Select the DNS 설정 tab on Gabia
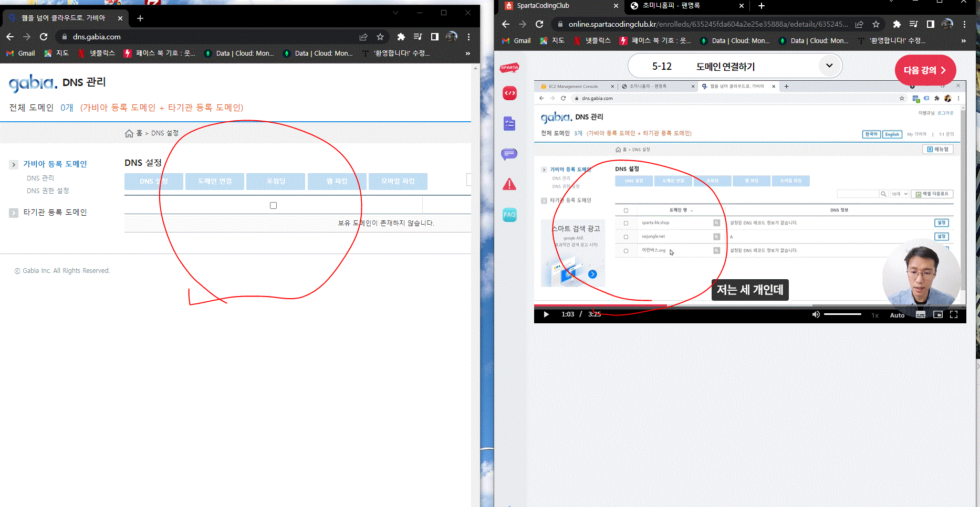 click(154, 181)
